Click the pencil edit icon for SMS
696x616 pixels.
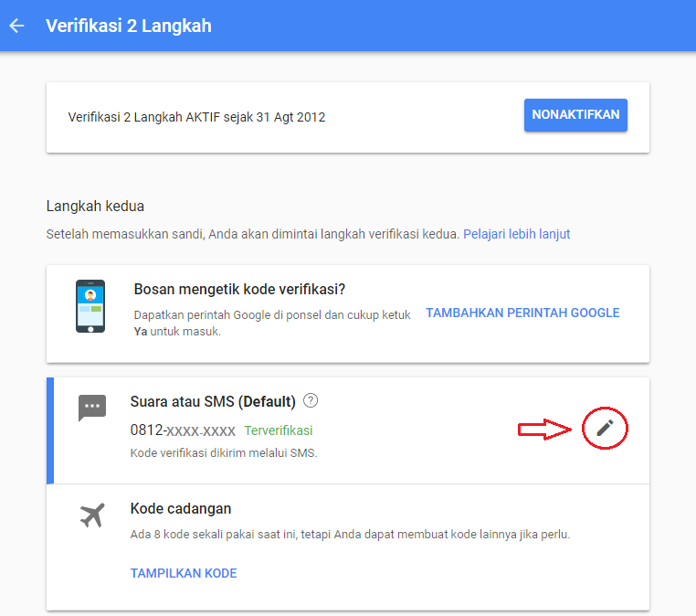point(605,428)
